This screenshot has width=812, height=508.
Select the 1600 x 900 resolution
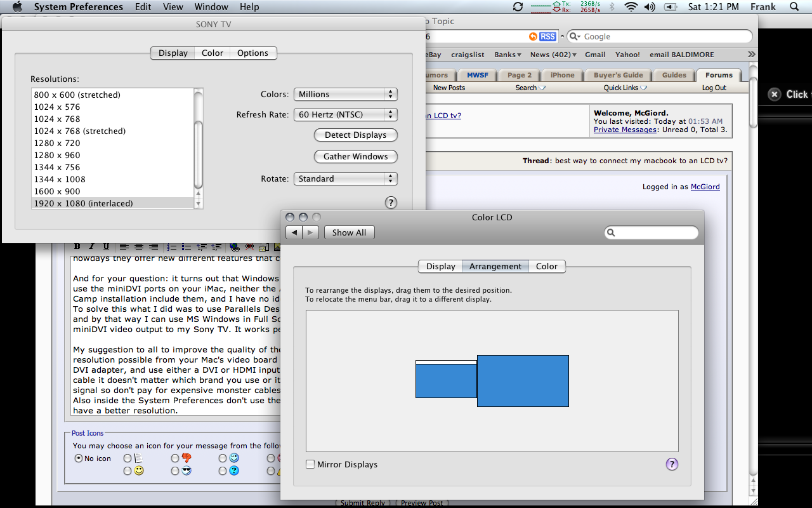point(113,192)
